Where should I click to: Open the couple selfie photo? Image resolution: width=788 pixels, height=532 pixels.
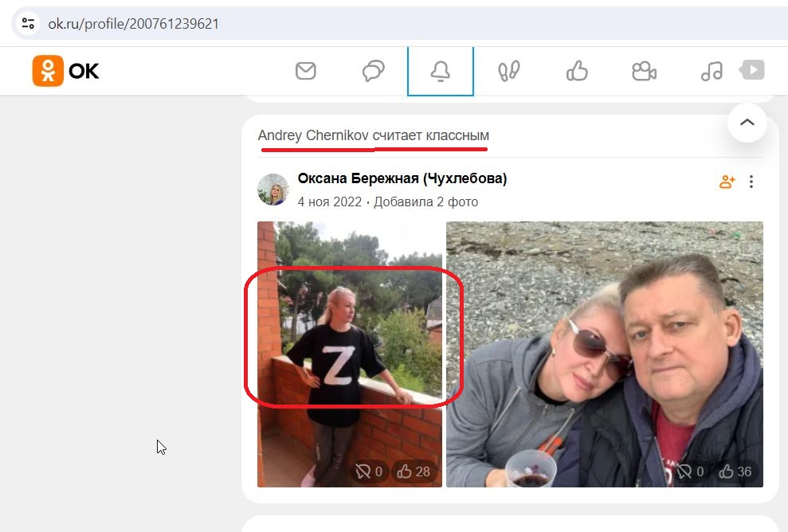pos(605,354)
